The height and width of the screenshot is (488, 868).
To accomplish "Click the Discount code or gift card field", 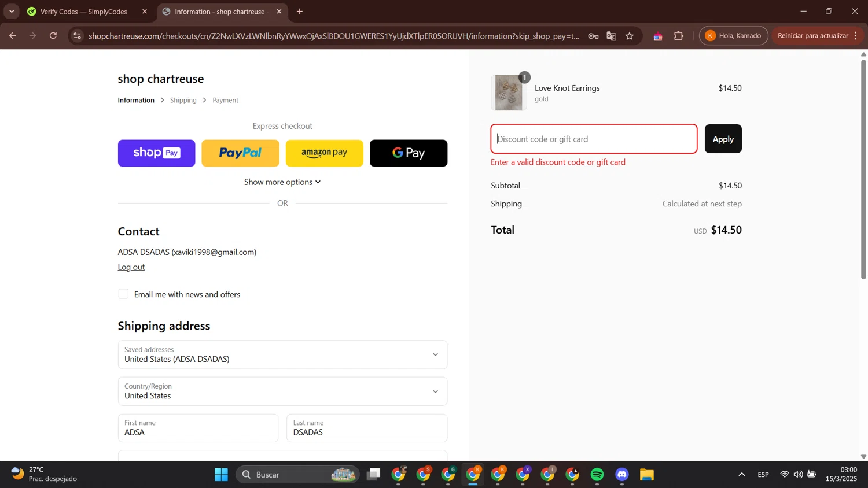I will pos(594,139).
